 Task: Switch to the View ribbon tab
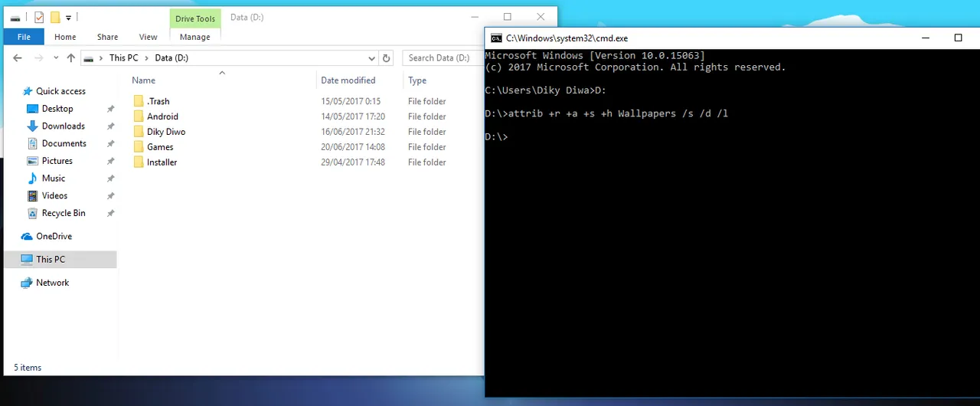[148, 37]
